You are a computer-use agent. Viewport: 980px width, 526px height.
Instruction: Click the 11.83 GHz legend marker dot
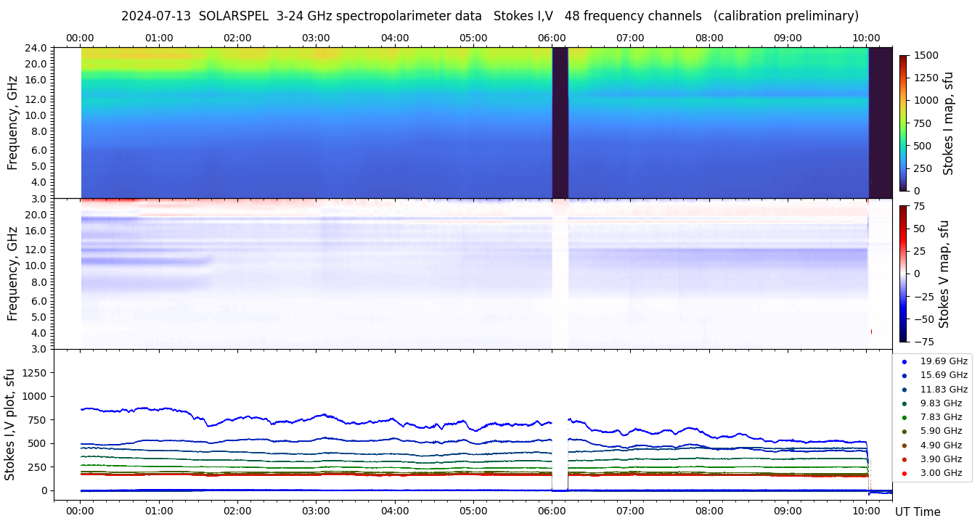(x=905, y=390)
